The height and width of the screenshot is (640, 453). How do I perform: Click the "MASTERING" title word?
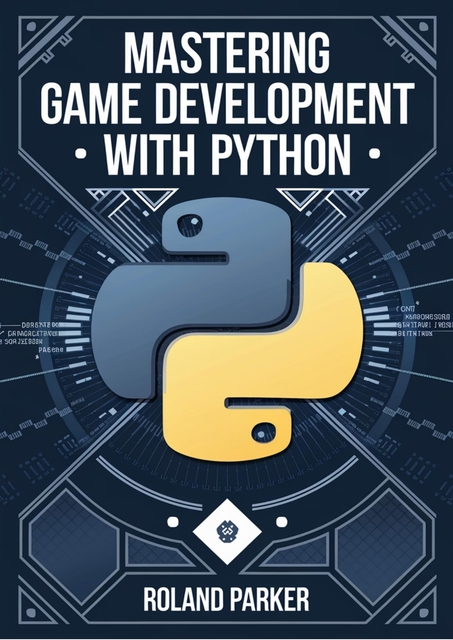tap(227, 53)
